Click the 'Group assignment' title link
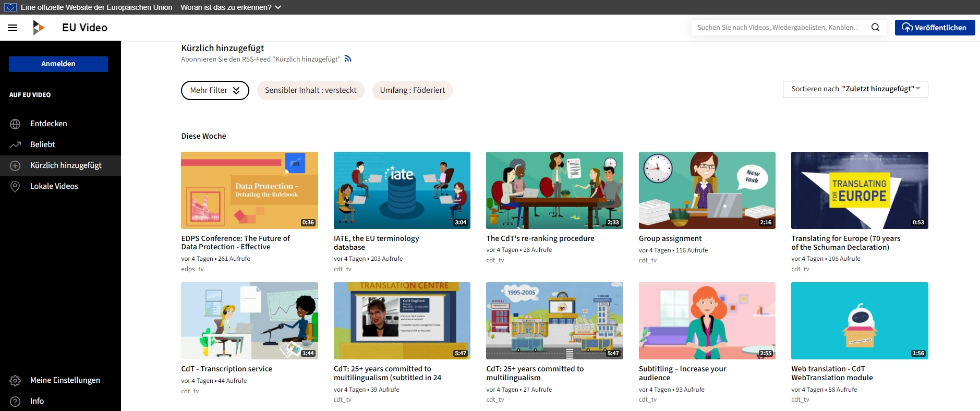Image resolution: width=980 pixels, height=411 pixels. [670, 238]
